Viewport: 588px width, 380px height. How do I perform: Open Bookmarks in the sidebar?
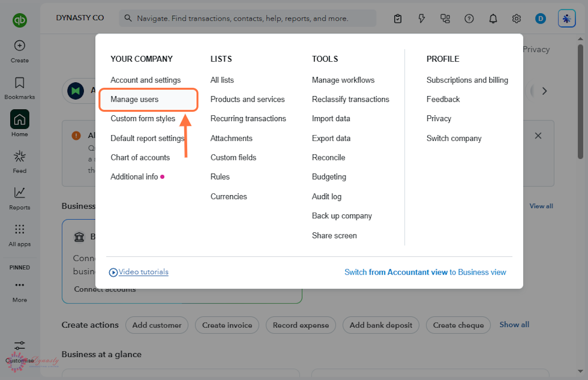coord(20,88)
